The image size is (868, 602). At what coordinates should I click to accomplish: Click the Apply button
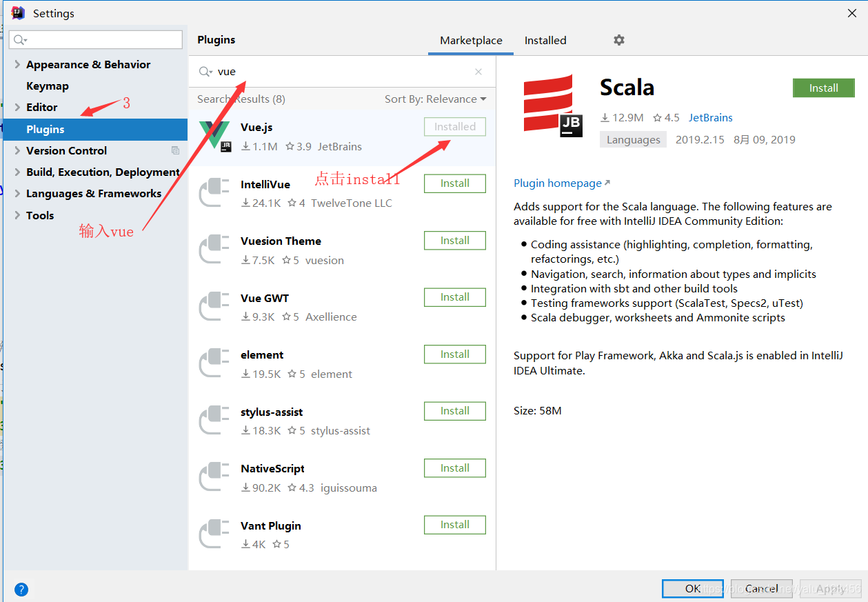click(x=830, y=588)
